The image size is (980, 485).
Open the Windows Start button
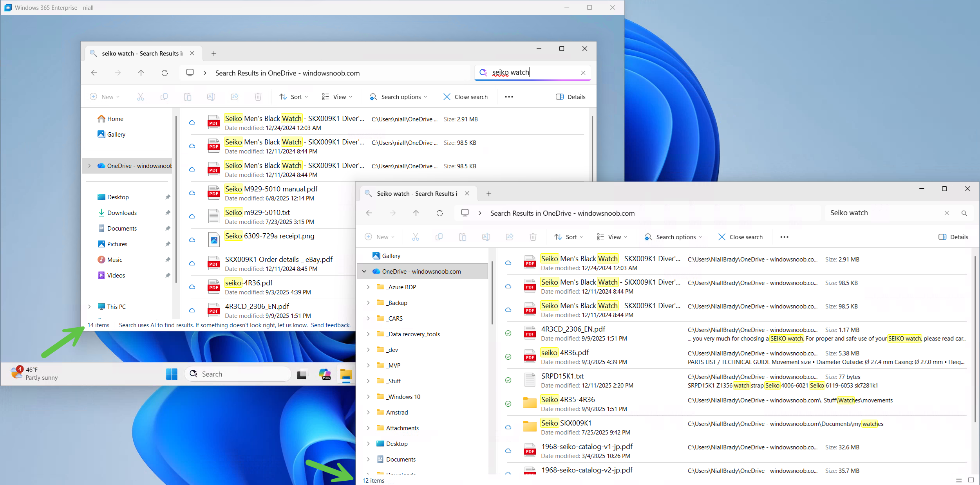[172, 374]
